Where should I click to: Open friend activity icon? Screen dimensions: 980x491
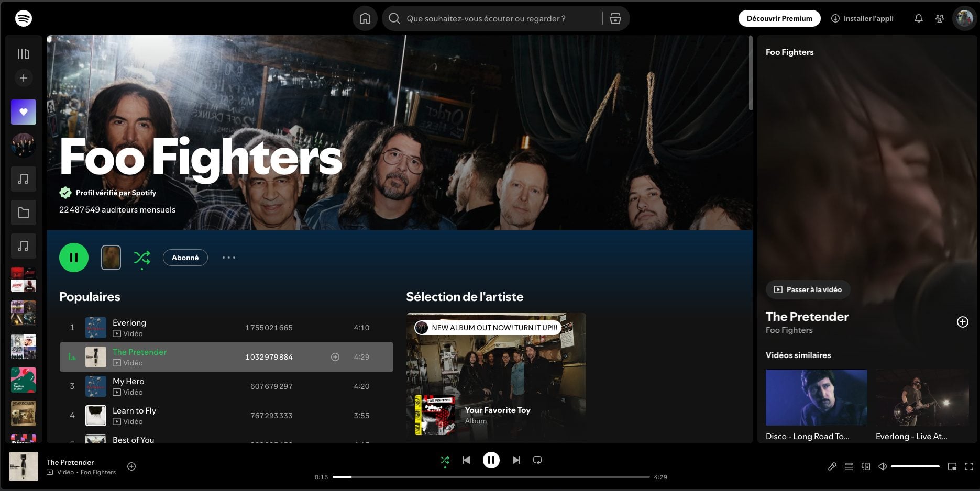[x=940, y=18]
